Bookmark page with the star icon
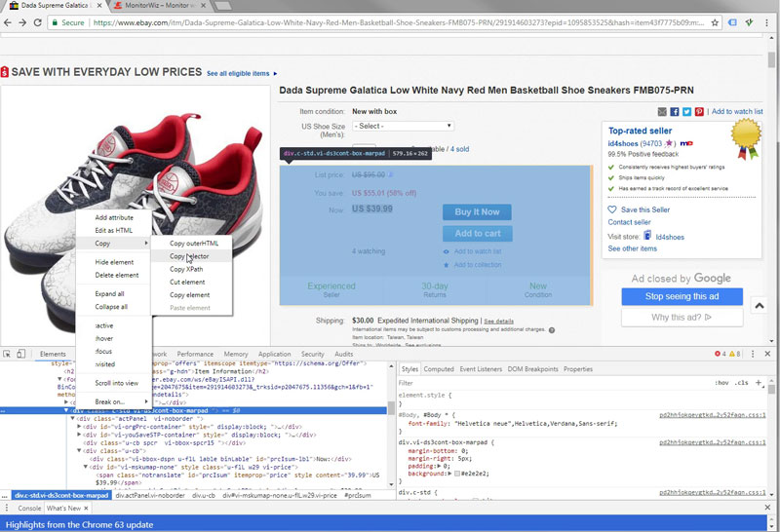This screenshot has width=780, height=532. [x=715, y=22]
